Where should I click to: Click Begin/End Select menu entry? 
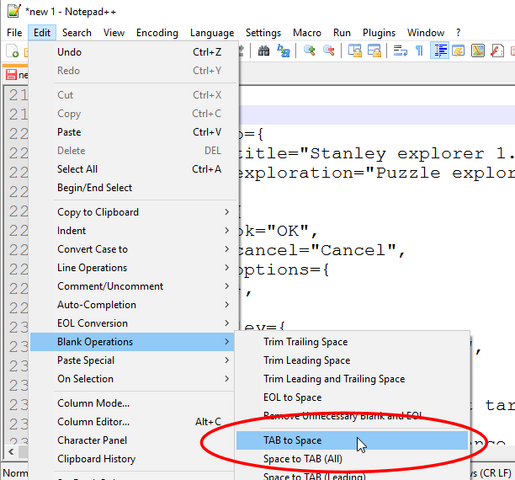(x=133, y=188)
